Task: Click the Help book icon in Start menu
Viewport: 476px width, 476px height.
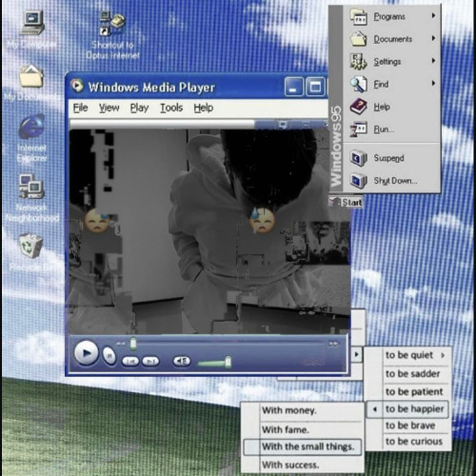Action: point(359,107)
